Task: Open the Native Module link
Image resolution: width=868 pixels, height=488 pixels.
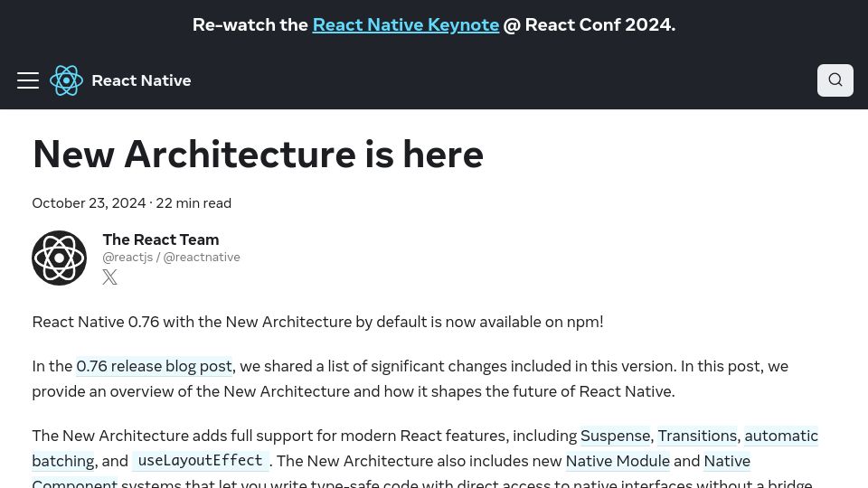Action: tap(618, 461)
